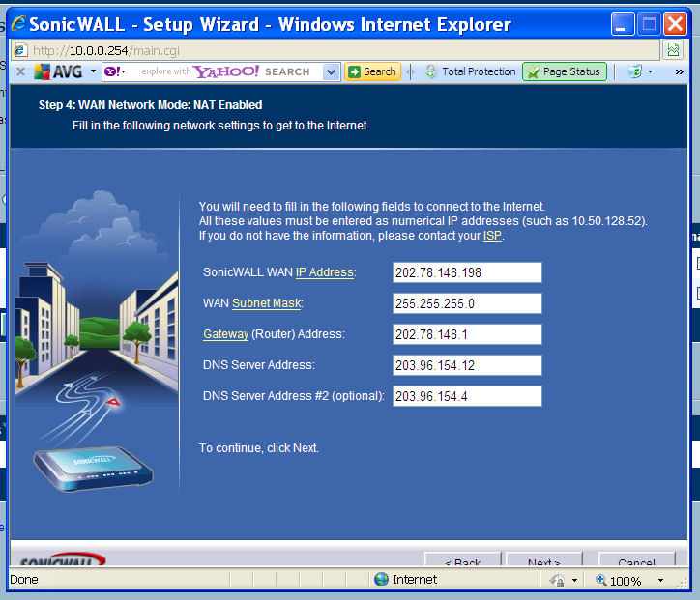Click the 'To continue, click Next.' text
This screenshot has width=700, height=600.
(x=259, y=448)
